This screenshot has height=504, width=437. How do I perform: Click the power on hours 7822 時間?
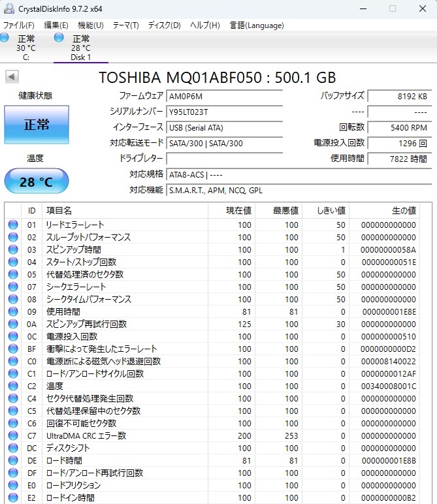pyautogui.click(x=399, y=159)
